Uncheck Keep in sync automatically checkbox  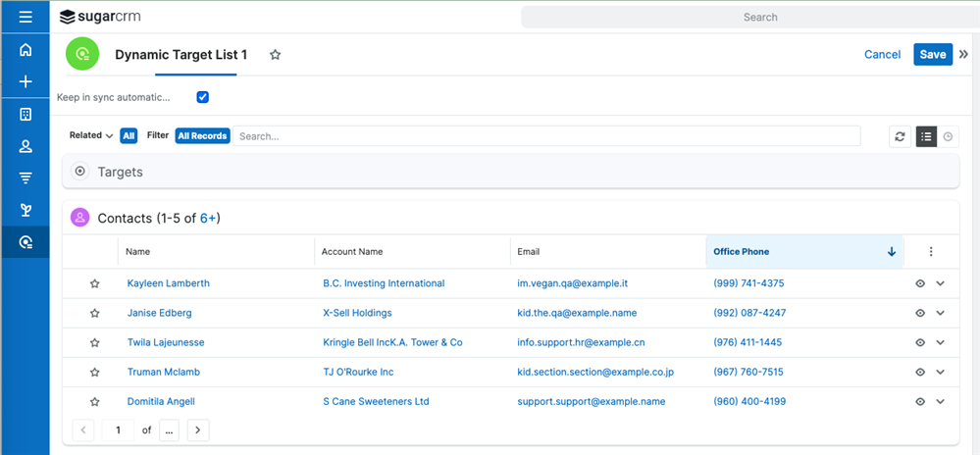tap(203, 97)
